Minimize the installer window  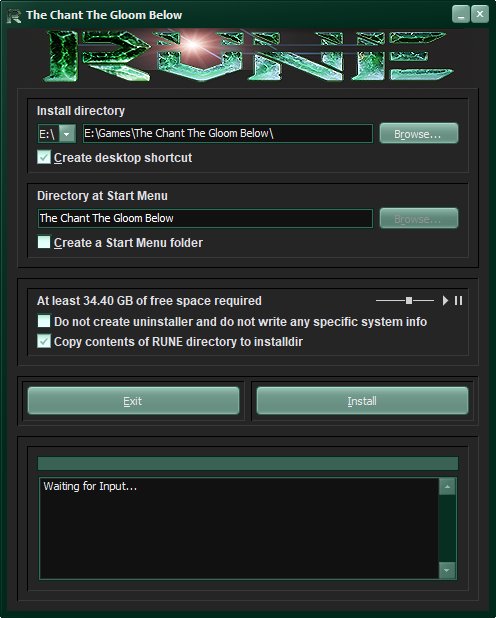coord(461,15)
